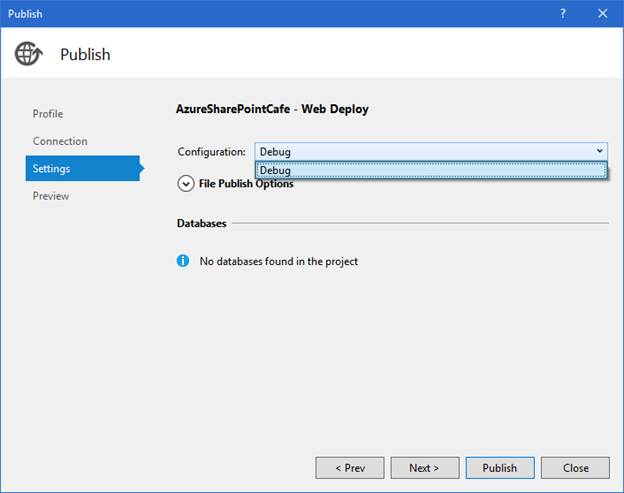624x493 pixels.
Task: Expand File Publish Options chevron
Action: click(186, 184)
